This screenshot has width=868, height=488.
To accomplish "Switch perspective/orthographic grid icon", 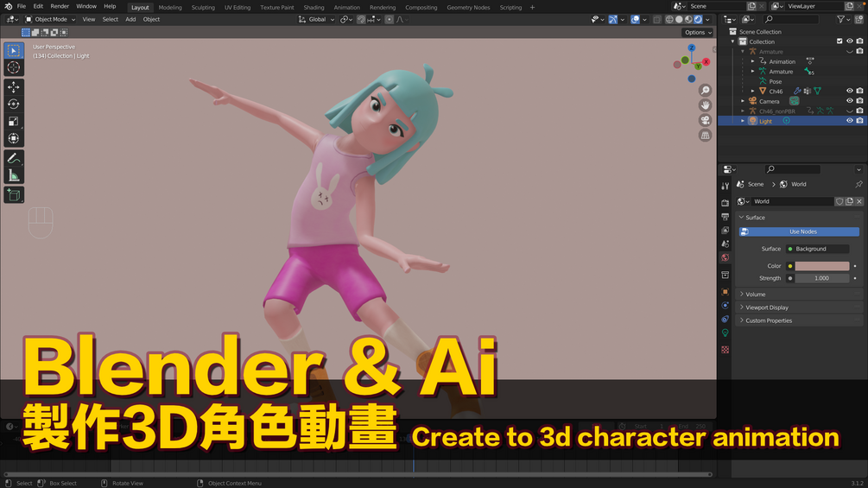I will pos(705,135).
